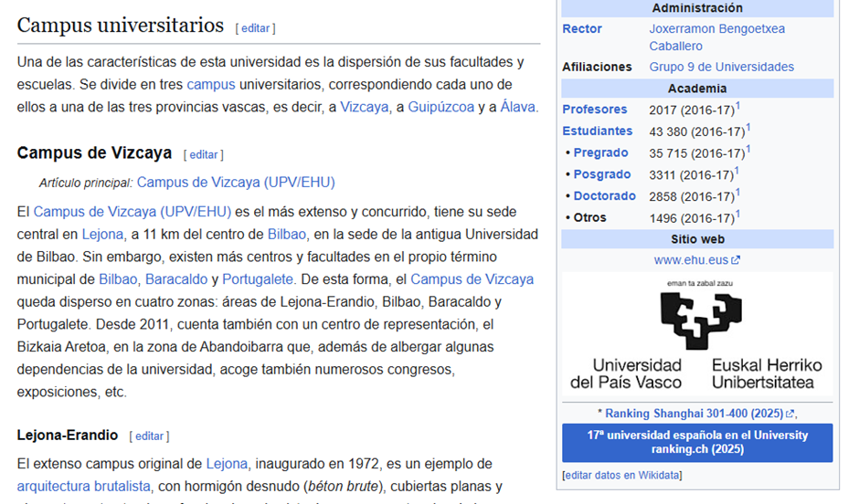
Task: Open the Baracaldo link
Action: tap(176, 279)
